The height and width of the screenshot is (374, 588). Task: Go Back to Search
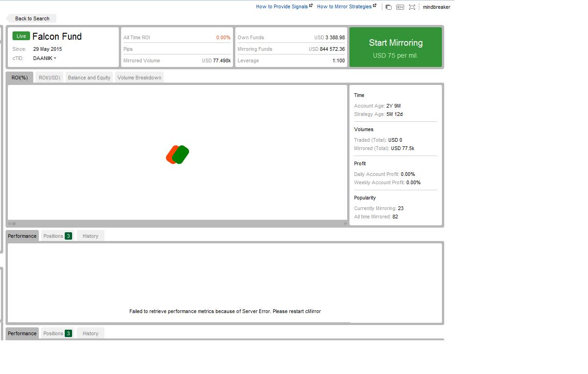[x=31, y=18]
